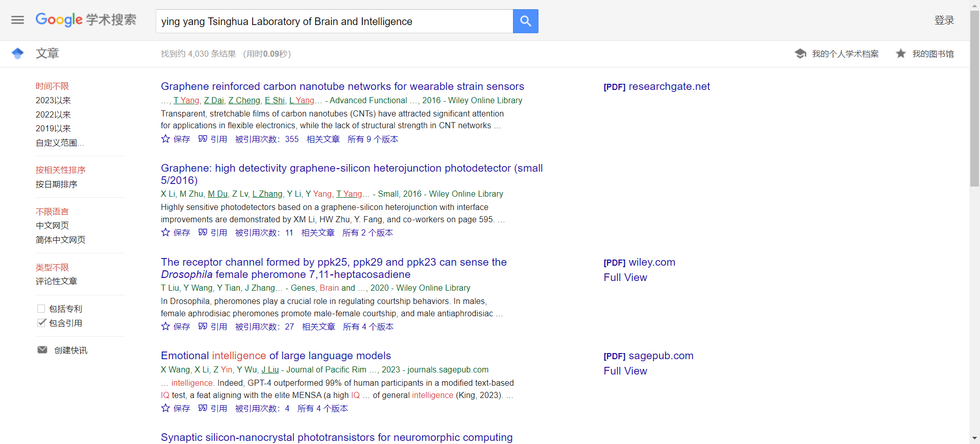980x444 pixels.
Task: Open Synaptic silicon-nanocrystal phototransistors article
Action: click(x=337, y=437)
